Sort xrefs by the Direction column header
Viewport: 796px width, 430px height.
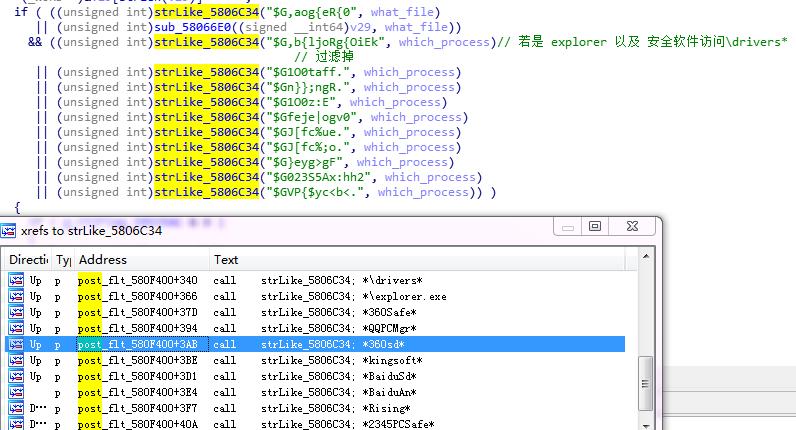point(27,259)
